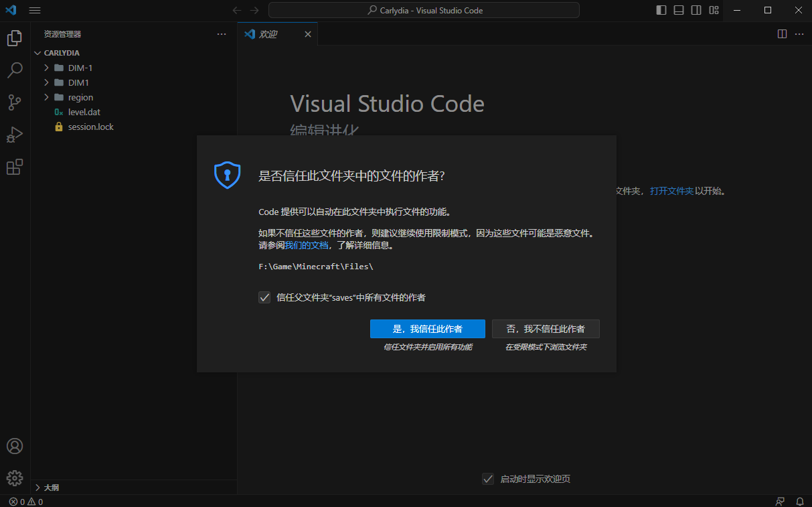Click the notifications bell in status bar
The height and width of the screenshot is (507, 812).
(799, 501)
